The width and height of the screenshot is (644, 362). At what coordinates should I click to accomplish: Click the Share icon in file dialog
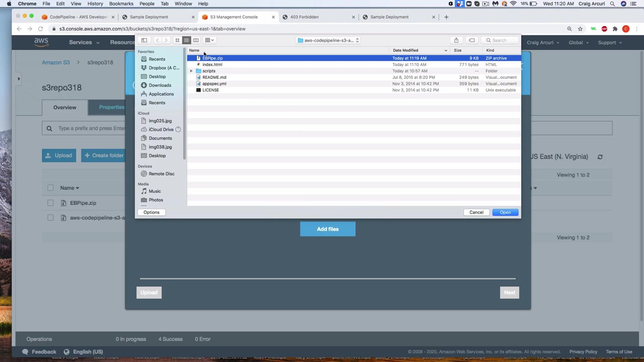(x=456, y=40)
